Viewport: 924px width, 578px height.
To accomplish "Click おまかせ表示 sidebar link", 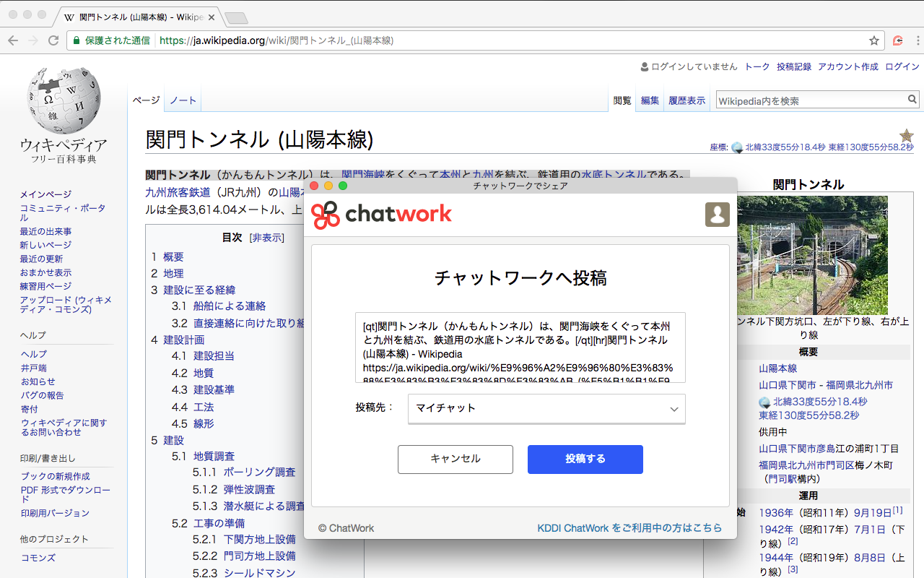I will tap(45, 272).
